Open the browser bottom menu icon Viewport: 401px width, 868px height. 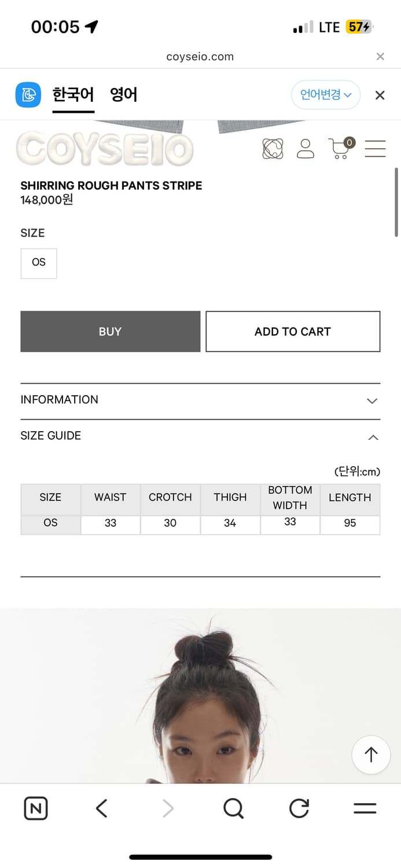coord(365,808)
